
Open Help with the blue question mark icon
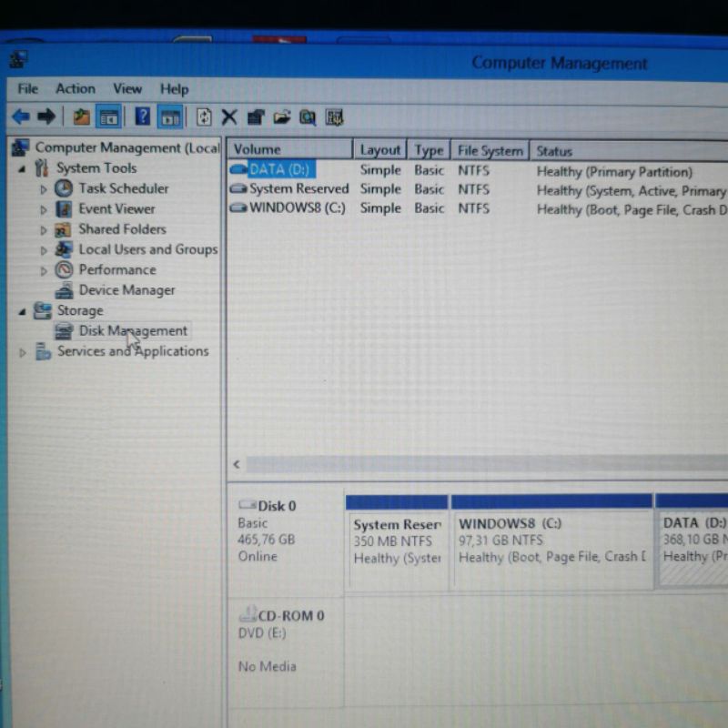[x=143, y=116]
